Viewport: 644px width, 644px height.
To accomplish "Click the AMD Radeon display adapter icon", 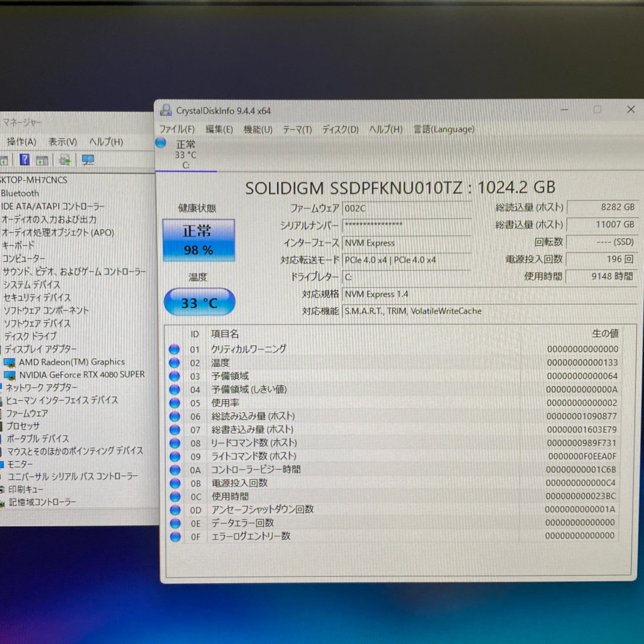I will [10, 362].
